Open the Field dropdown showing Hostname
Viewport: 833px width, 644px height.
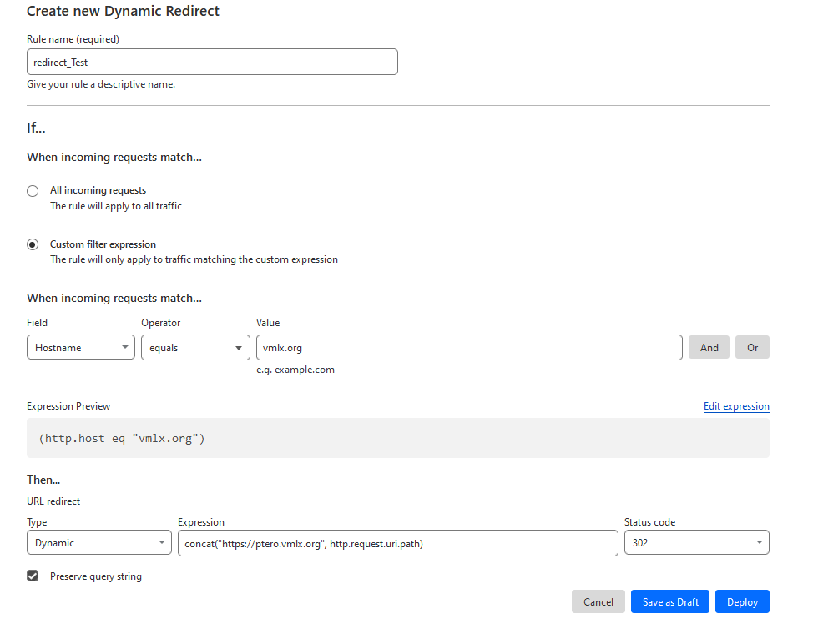click(80, 348)
